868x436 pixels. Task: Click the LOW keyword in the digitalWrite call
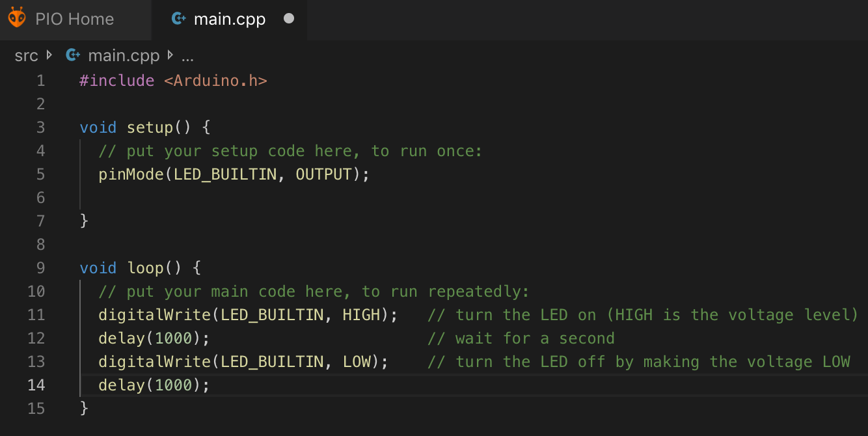click(357, 362)
